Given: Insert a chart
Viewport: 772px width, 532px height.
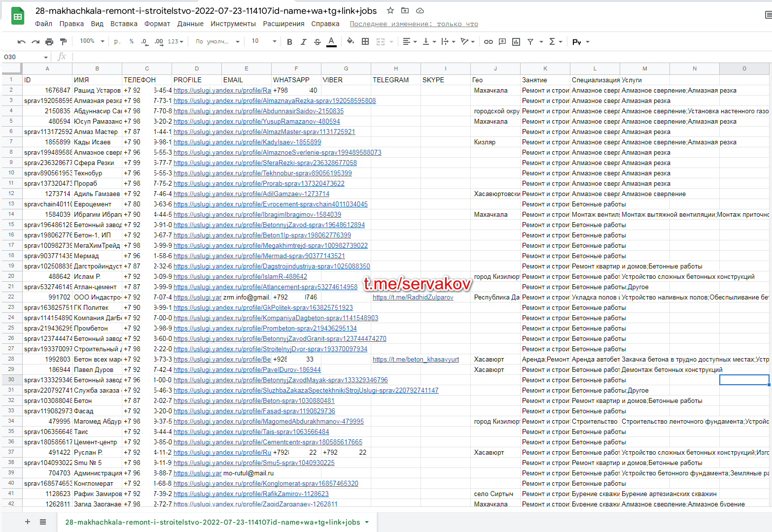Looking at the screenshot, I should tap(516, 42).
